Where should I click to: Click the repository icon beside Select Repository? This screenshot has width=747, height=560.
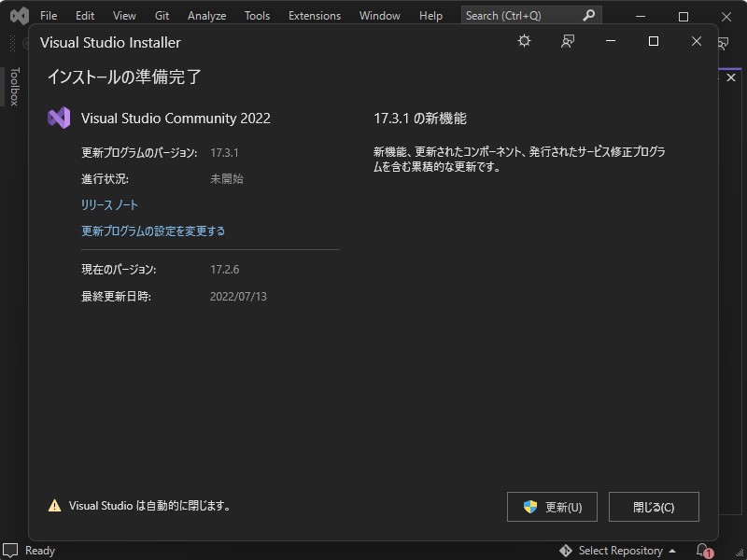[x=565, y=551]
